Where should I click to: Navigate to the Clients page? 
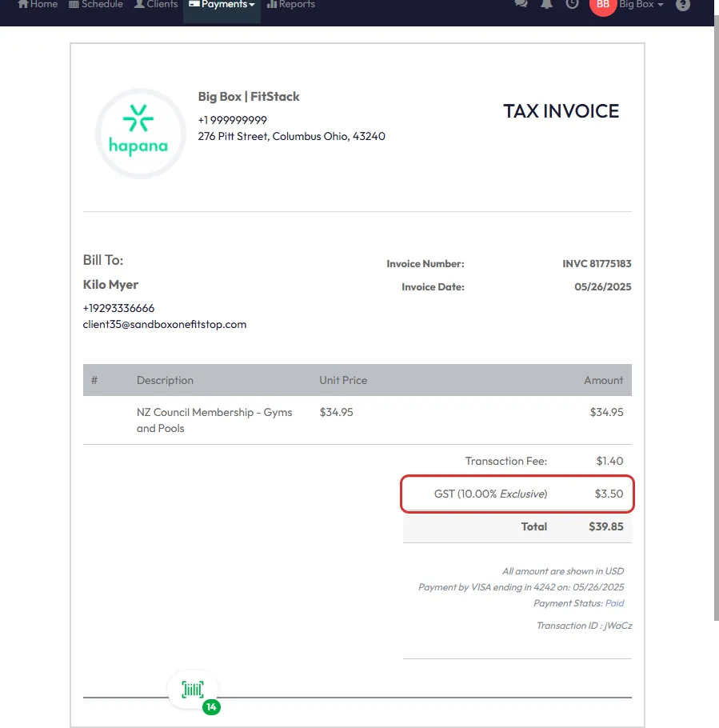(x=156, y=5)
